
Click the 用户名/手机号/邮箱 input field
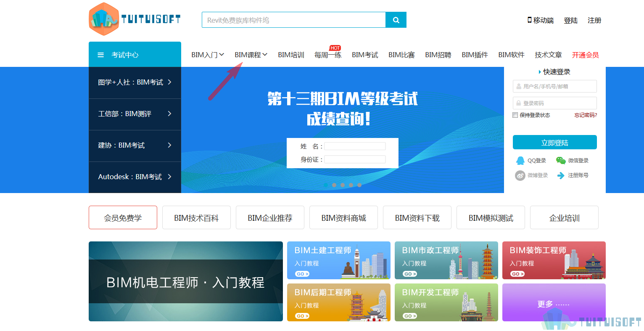point(555,86)
